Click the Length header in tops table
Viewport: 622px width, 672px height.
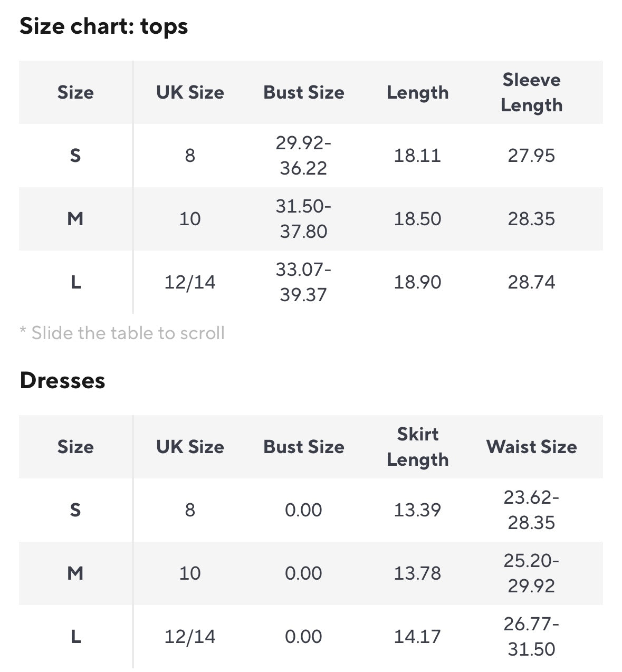(x=417, y=92)
